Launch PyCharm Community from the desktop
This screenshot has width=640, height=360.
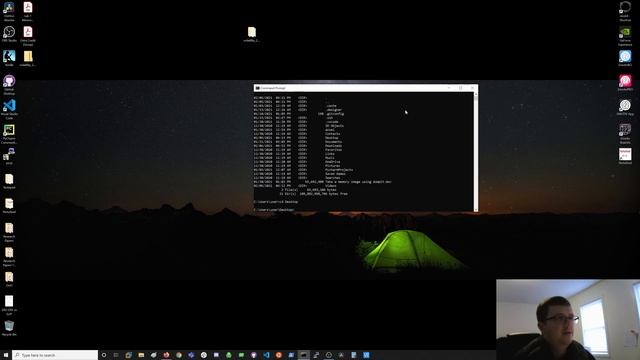click(9, 134)
